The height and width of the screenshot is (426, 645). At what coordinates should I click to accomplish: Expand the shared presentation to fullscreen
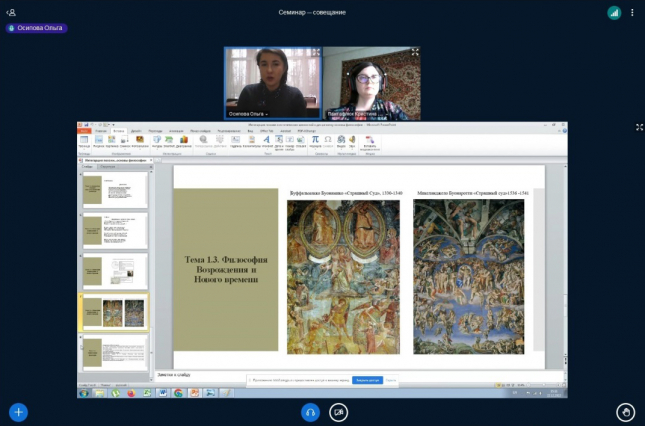(x=639, y=127)
